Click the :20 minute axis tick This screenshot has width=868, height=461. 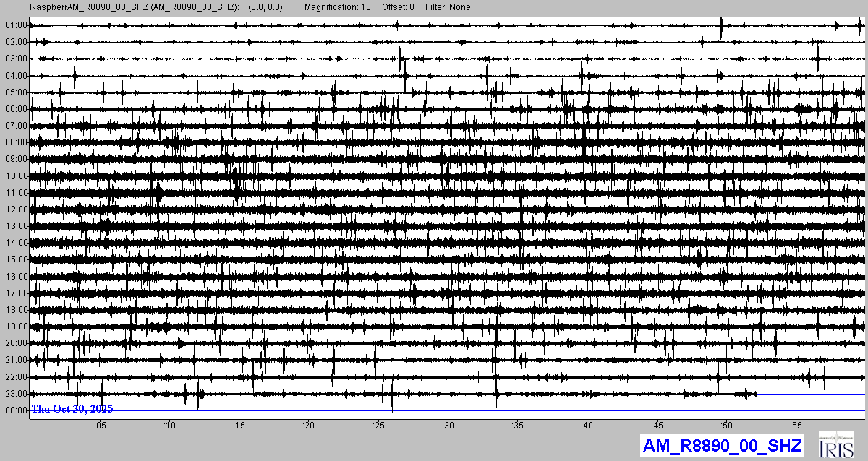309,424
